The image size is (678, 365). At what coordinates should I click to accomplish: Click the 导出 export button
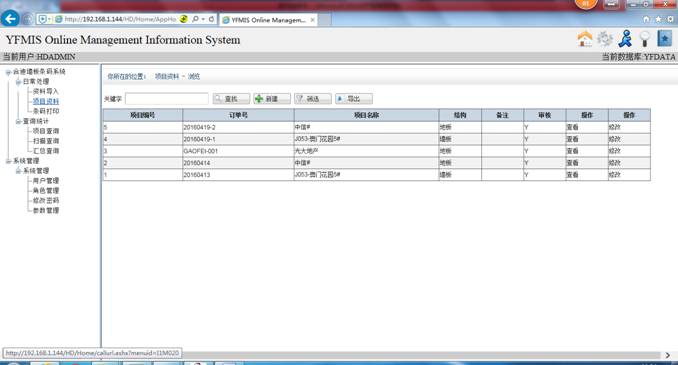click(x=354, y=99)
